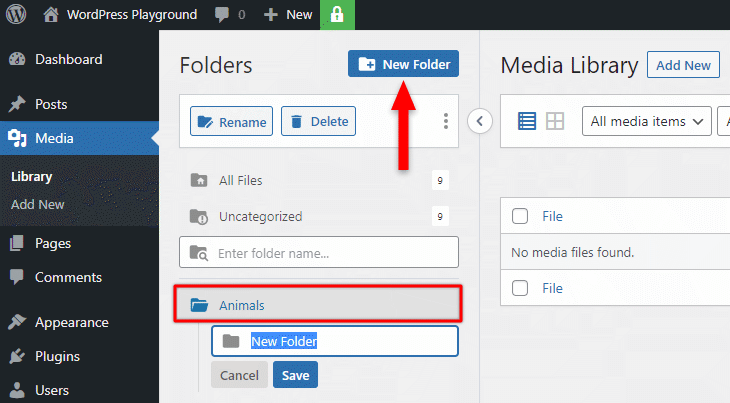Image resolution: width=730 pixels, height=403 pixels.
Task: Open the Library submenu link
Action: pos(32,177)
